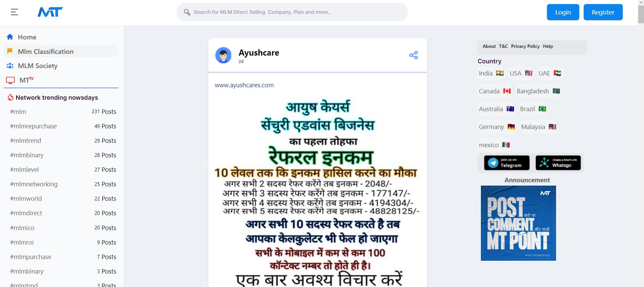Open www.ayushcares.com link
The width and height of the screenshot is (644, 287).
(x=244, y=85)
